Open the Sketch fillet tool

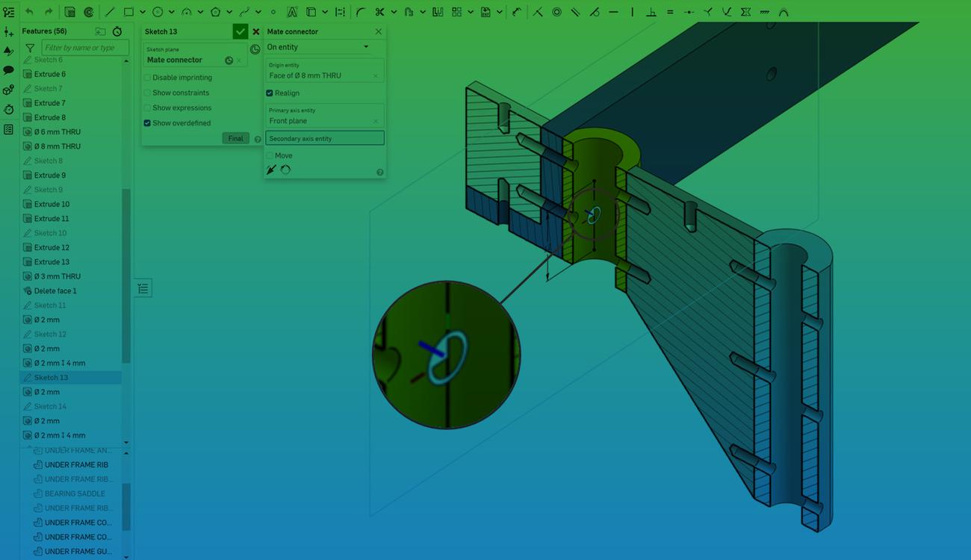[x=360, y=11]
